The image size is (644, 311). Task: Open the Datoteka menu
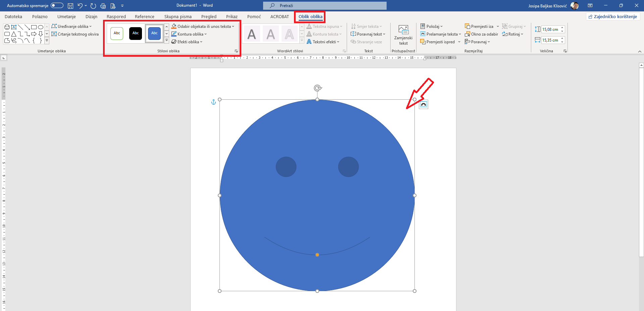coord(13,16)
